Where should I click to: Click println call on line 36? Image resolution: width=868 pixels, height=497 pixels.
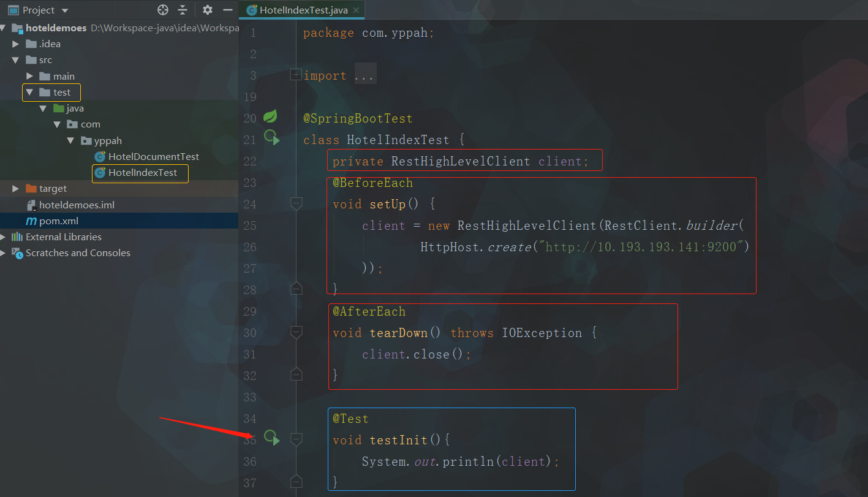point(468,461)
